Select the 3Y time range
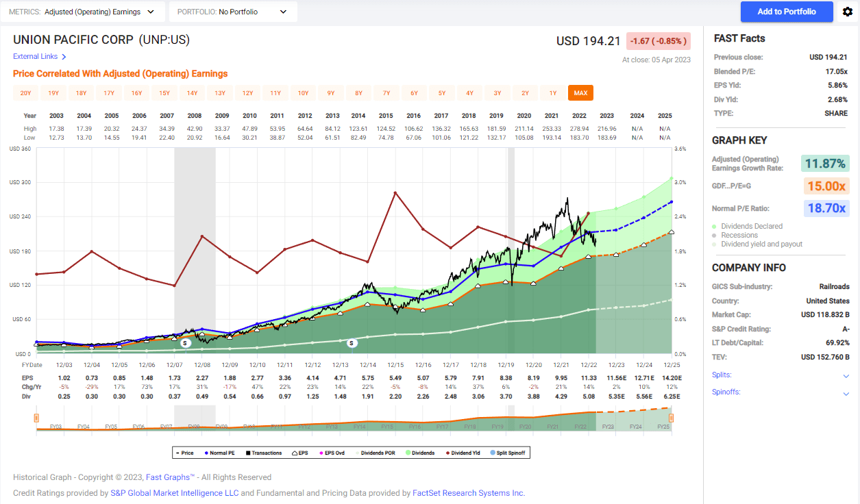Viewport: 860px width, 504px height. [497, 93]
